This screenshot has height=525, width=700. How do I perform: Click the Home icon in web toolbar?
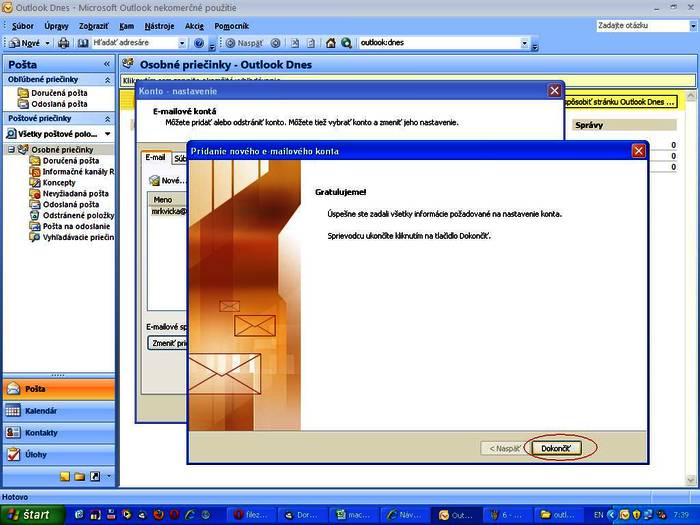tap(330, 43)
